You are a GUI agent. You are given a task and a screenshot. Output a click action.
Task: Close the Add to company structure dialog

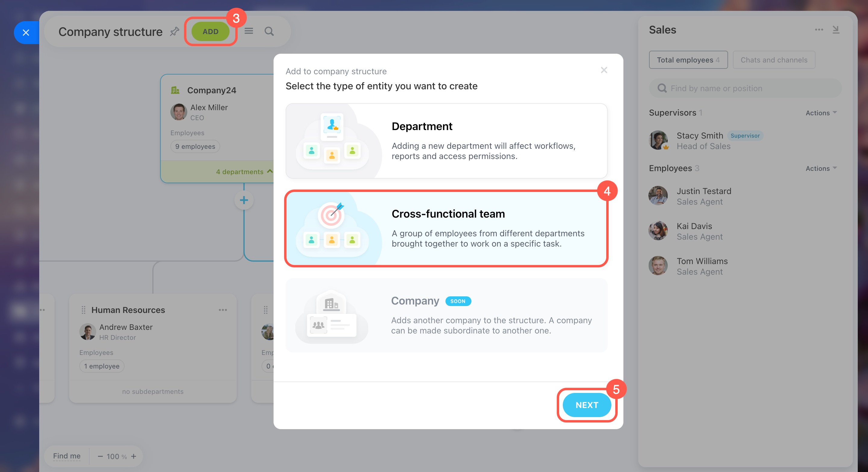604,70
